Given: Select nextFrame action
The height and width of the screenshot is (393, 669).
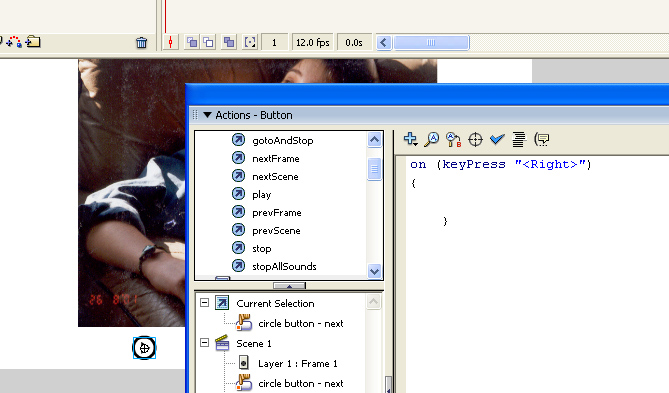Looking at the screenshot, I should 276,159.
